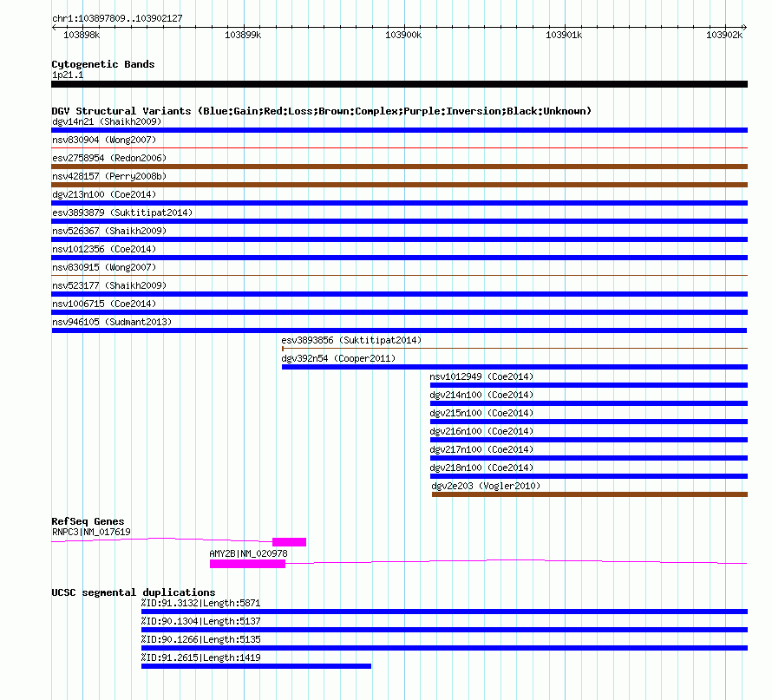The height and width of the screenshot is (700, 772).
Task: Click the esv3893856 (Suktitipat2014) variant label
Action: 351,340
